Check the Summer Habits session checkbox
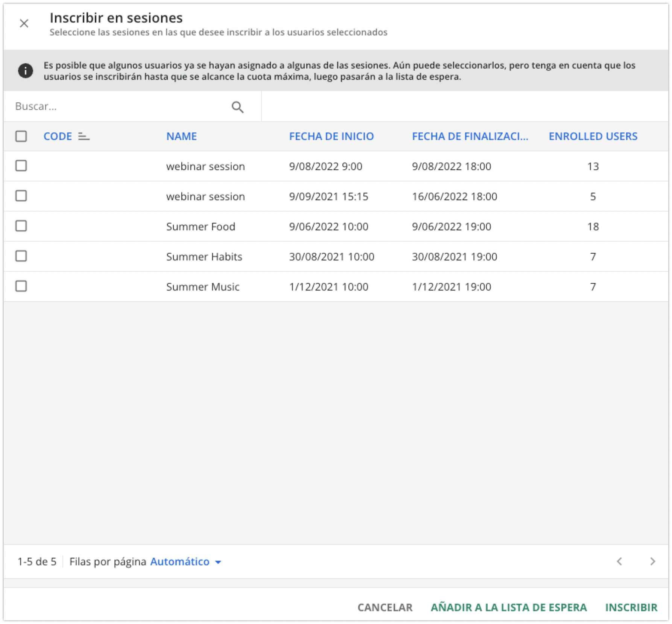The width and height of the screenshot is (672, 624). click(21, 256)
